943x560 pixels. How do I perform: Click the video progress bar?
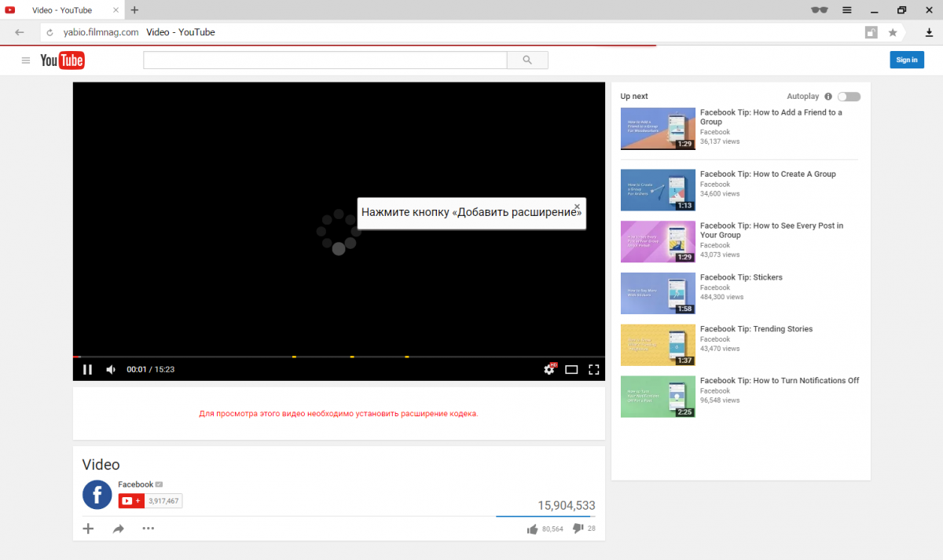(338, 357)
